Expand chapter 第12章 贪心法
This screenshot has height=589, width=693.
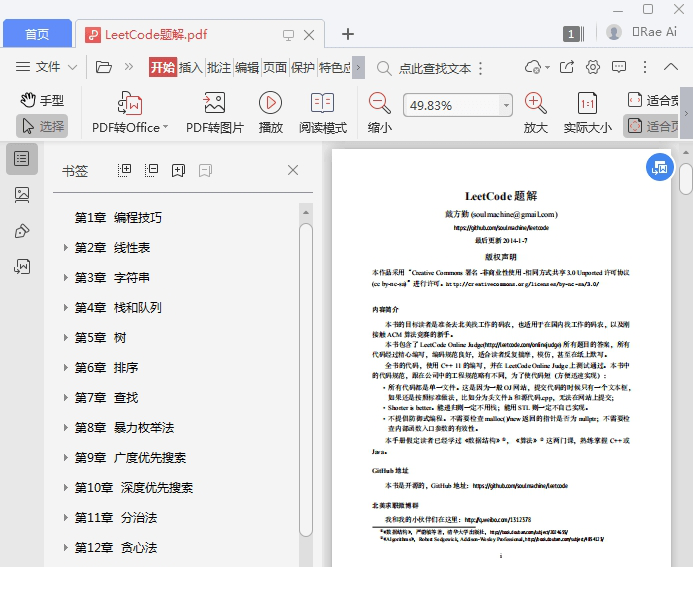coord(65,547)
